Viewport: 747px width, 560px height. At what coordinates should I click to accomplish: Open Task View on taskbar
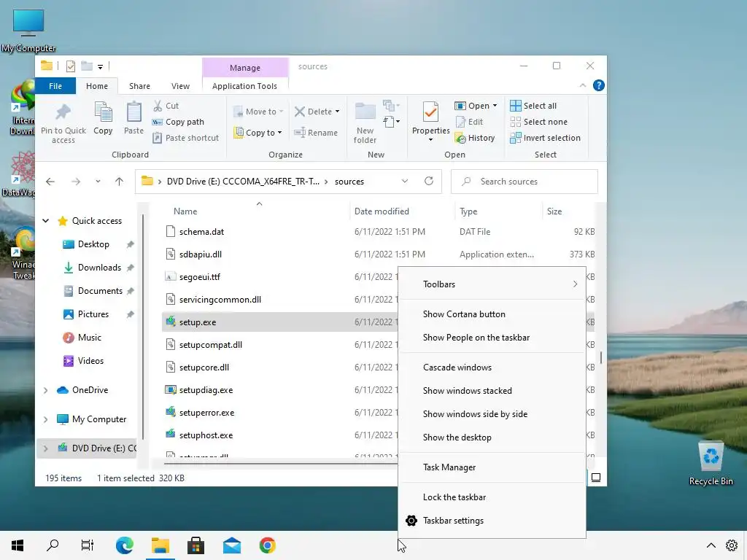[x=88, y=545]
